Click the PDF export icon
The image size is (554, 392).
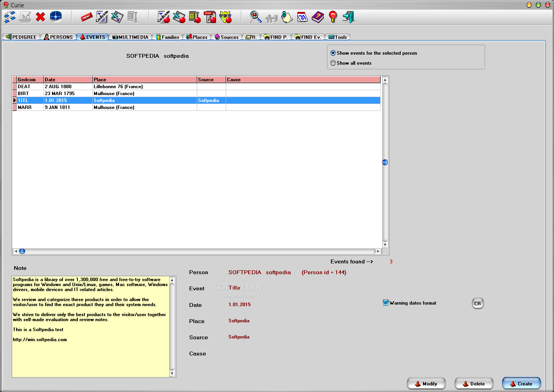tap(210, 17)
